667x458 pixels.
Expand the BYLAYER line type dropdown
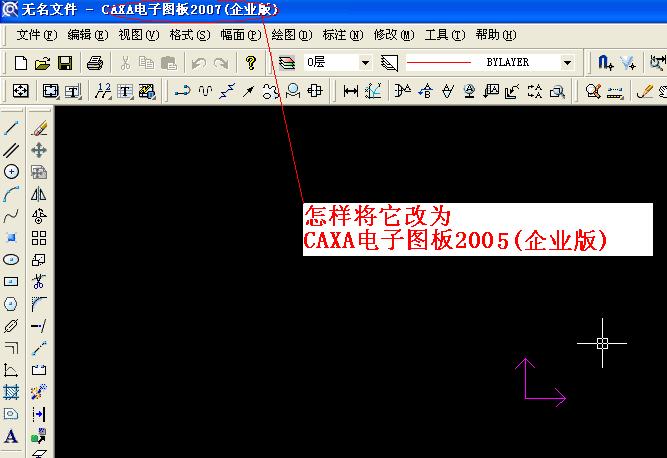click(x=567, y=63)
